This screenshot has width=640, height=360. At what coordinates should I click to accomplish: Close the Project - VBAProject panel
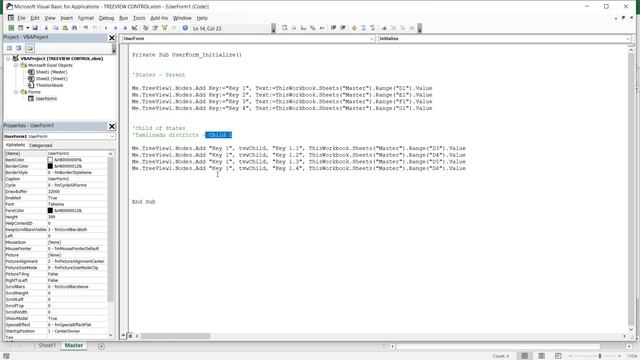112,38
